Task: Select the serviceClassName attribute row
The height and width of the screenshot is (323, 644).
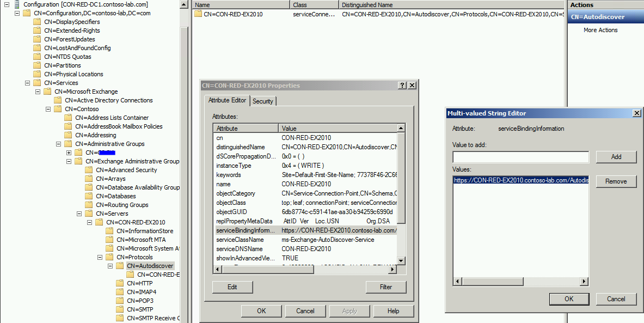Action: pos(305,240)
